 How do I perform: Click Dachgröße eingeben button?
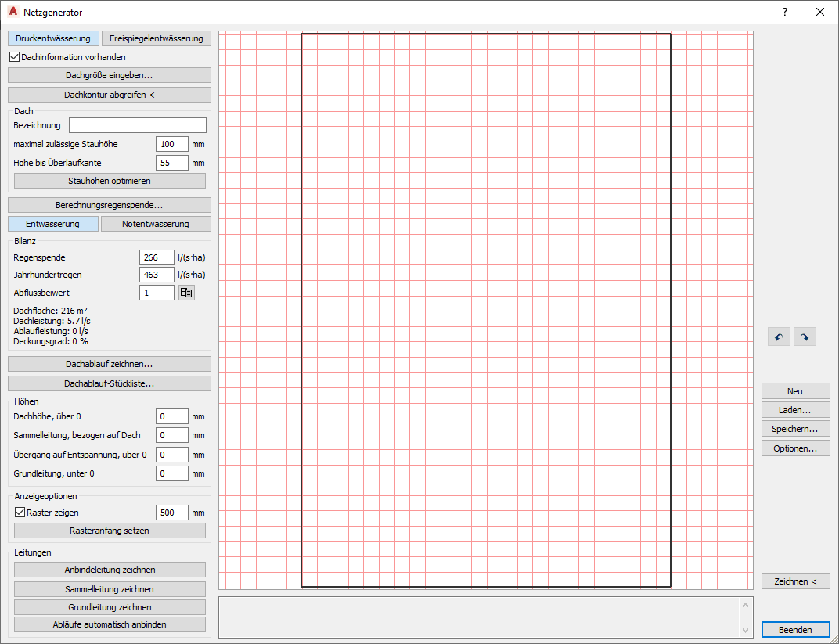[x=109, y=75]
